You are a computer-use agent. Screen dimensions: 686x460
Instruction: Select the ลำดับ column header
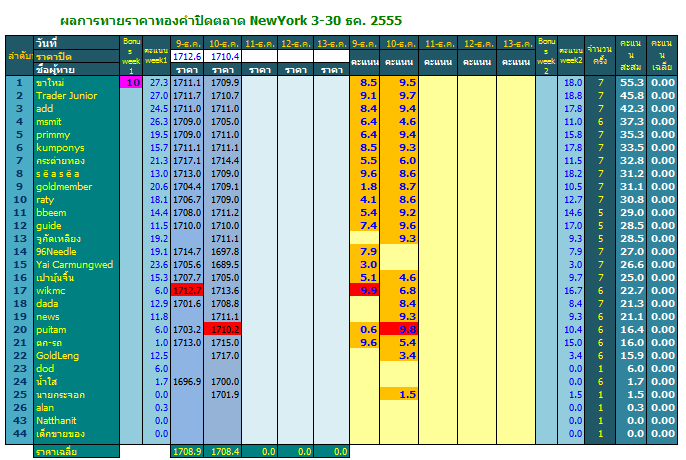[x=20, y=56]
